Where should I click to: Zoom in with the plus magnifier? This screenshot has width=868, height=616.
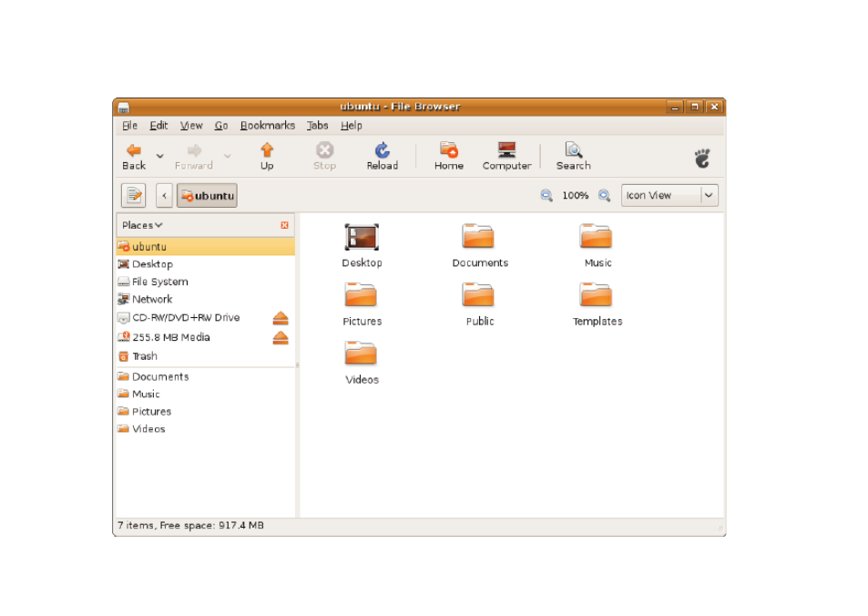click(605, 196)
